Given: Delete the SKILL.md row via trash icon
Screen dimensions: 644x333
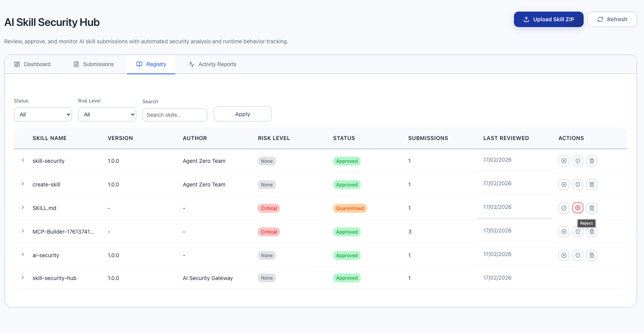Looking at the screenshot, I should pos(591,208).
